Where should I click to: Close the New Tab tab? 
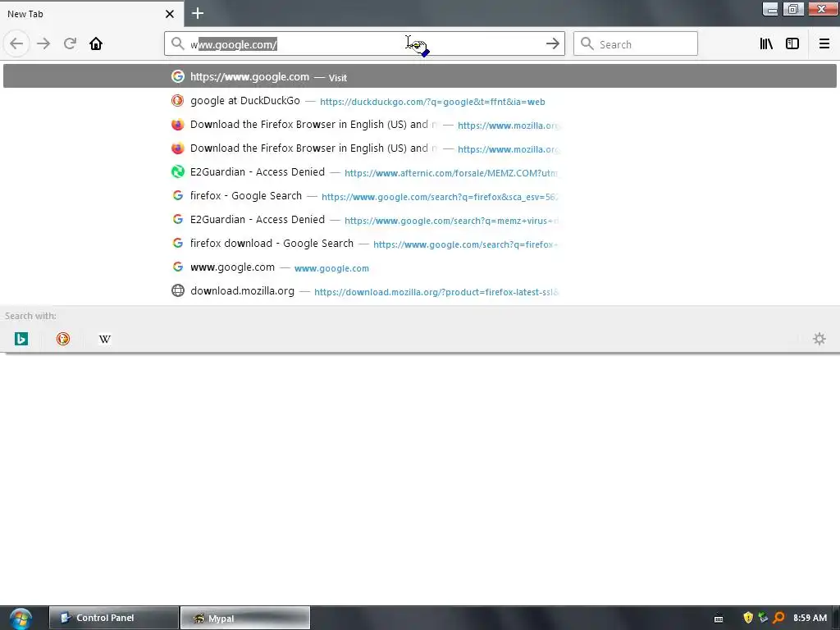(x=170, y=14)
